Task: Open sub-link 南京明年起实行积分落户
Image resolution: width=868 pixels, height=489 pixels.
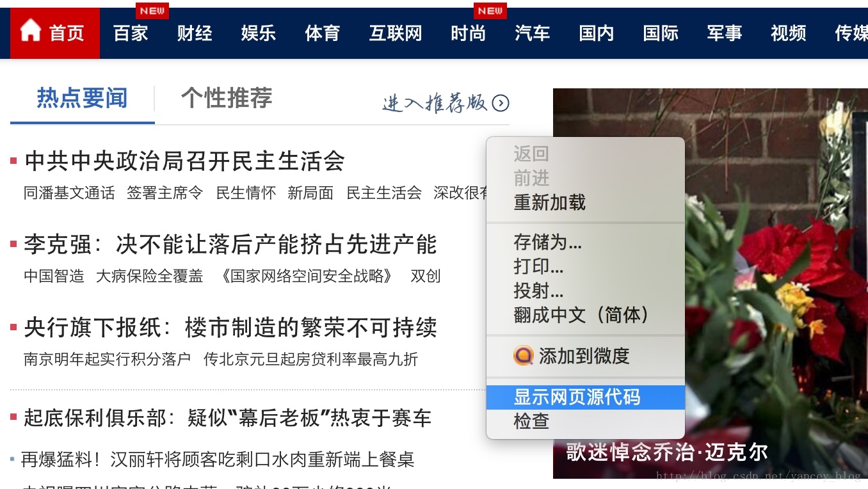Action: pyautogui.click(x=108, y=359)
